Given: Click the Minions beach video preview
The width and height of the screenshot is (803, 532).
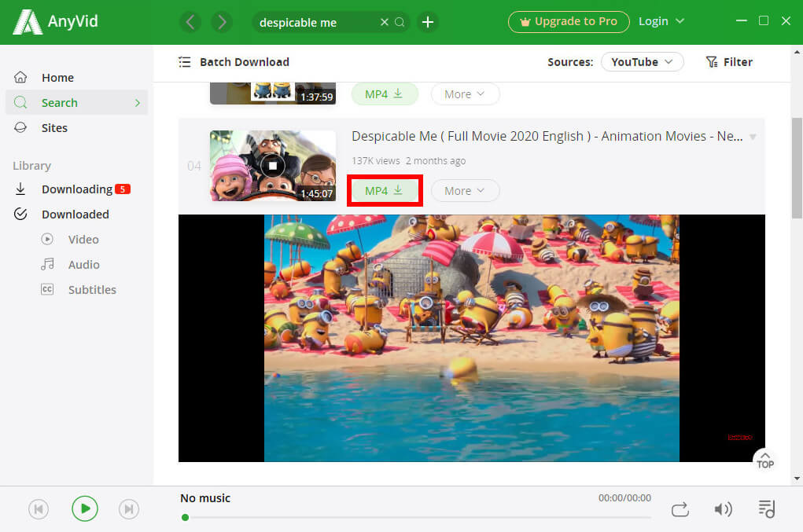Looking at the screenshot, I should tap(471, 338).
